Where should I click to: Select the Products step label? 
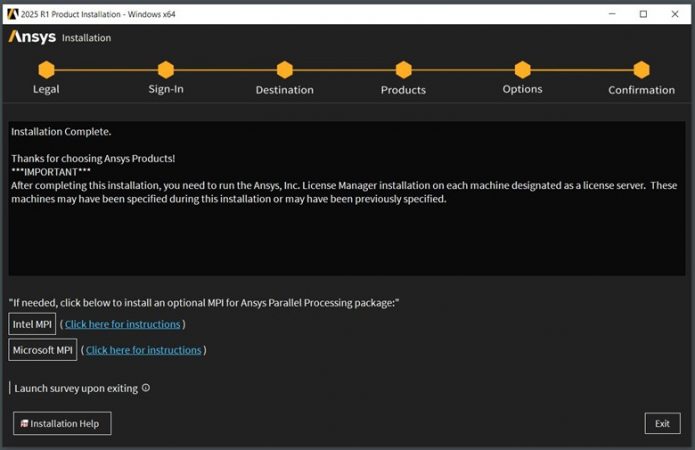[x=403, y=90]
